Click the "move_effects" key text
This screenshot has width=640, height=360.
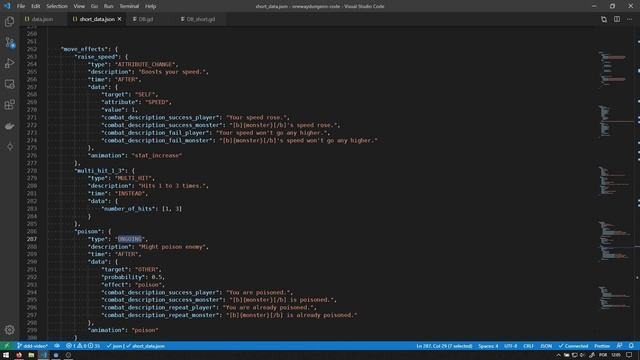click(x=83, y=49)
